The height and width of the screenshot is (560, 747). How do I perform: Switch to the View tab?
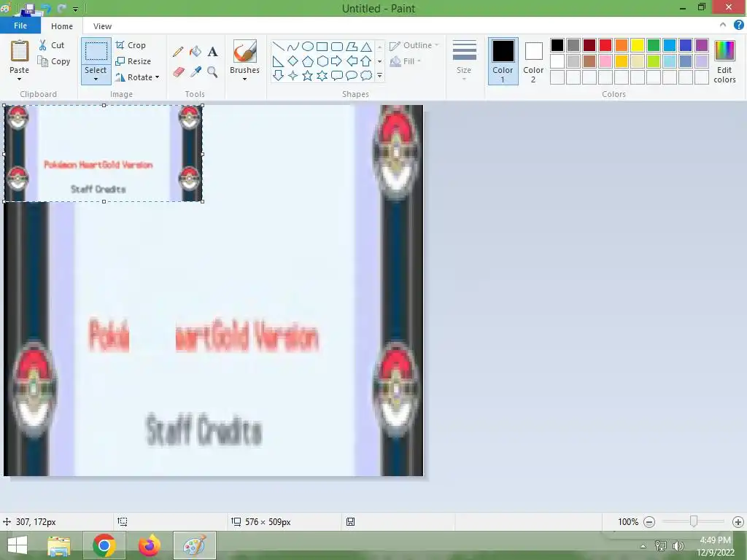click(102, 26)
